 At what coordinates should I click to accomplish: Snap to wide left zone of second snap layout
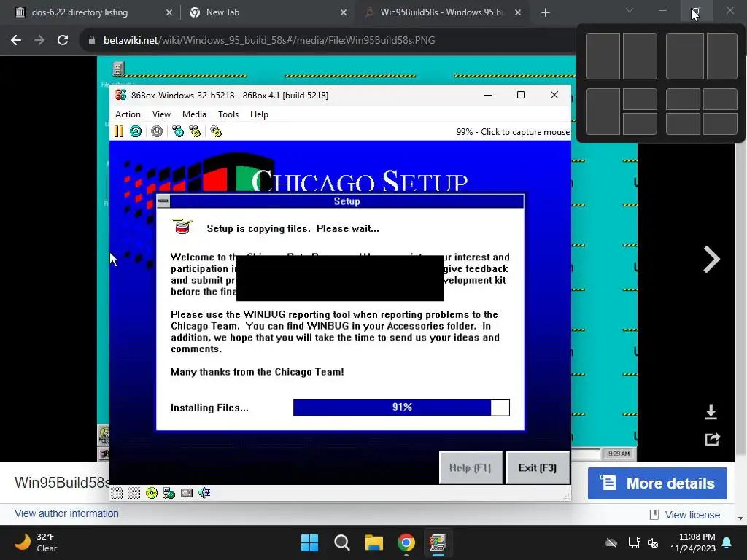point(684,56)
